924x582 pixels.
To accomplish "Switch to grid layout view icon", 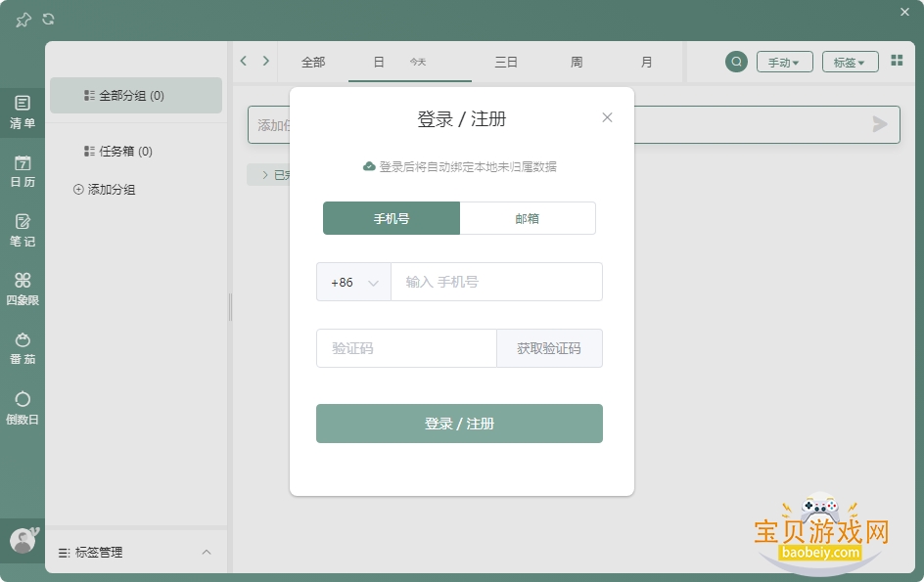I will click(897, 60).
